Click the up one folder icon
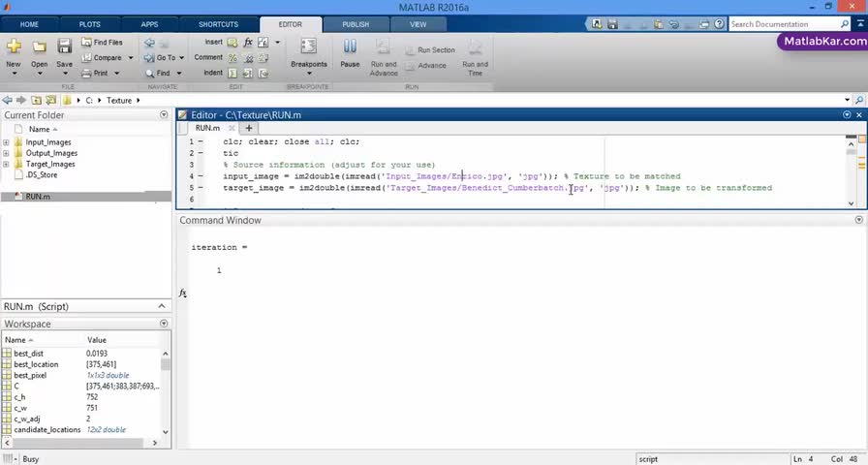 pyautogui.click(x=36, y=100)
